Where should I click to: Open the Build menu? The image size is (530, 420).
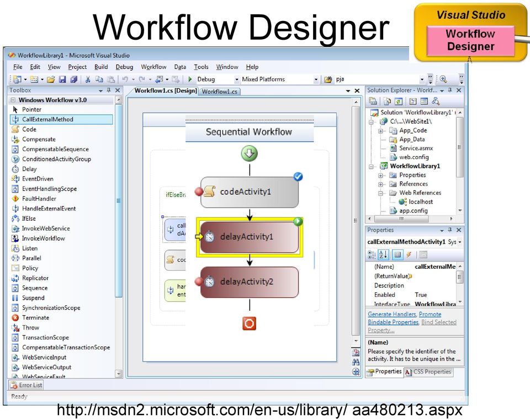coord(101,67)
